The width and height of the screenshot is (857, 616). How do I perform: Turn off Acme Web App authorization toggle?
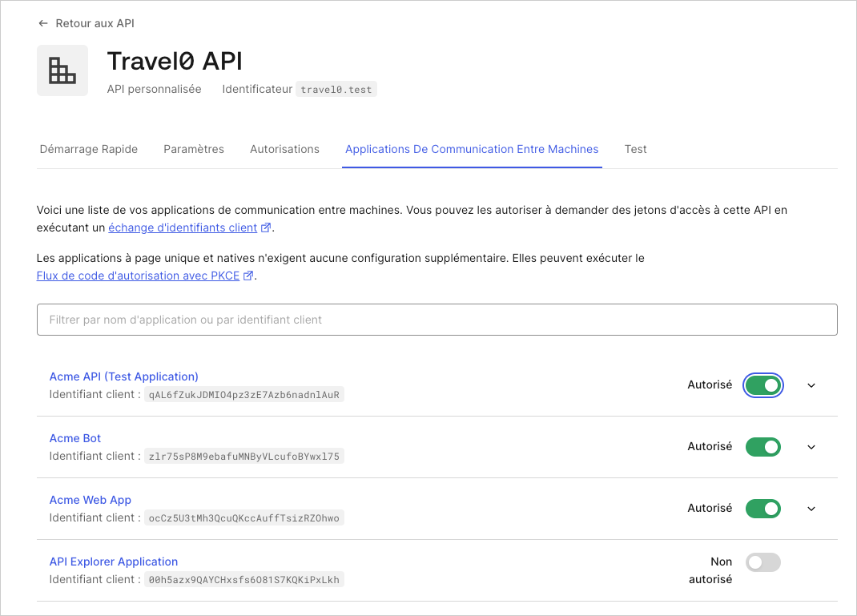point(763,509)
